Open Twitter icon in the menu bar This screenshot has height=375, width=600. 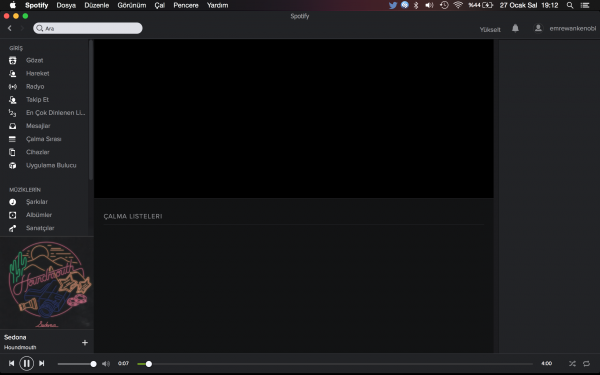[x=393, y=5]
